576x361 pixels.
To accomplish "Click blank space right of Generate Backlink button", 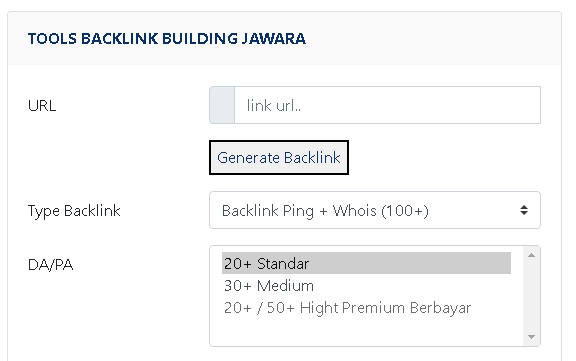I will tap(444, 157).
